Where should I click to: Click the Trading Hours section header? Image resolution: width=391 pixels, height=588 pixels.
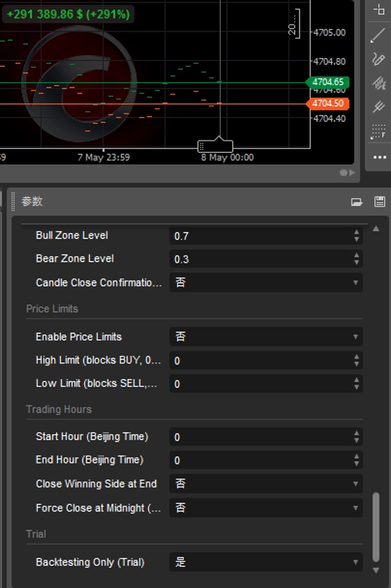point(59,409)
